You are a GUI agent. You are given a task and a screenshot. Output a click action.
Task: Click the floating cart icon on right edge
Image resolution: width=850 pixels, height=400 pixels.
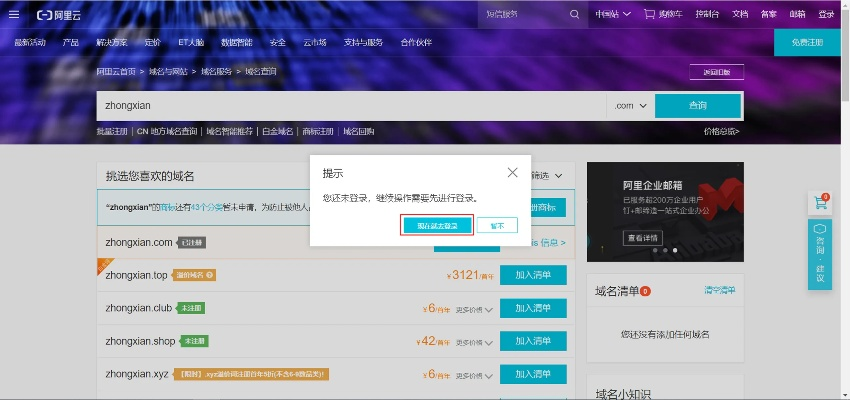tap(820, 203)
